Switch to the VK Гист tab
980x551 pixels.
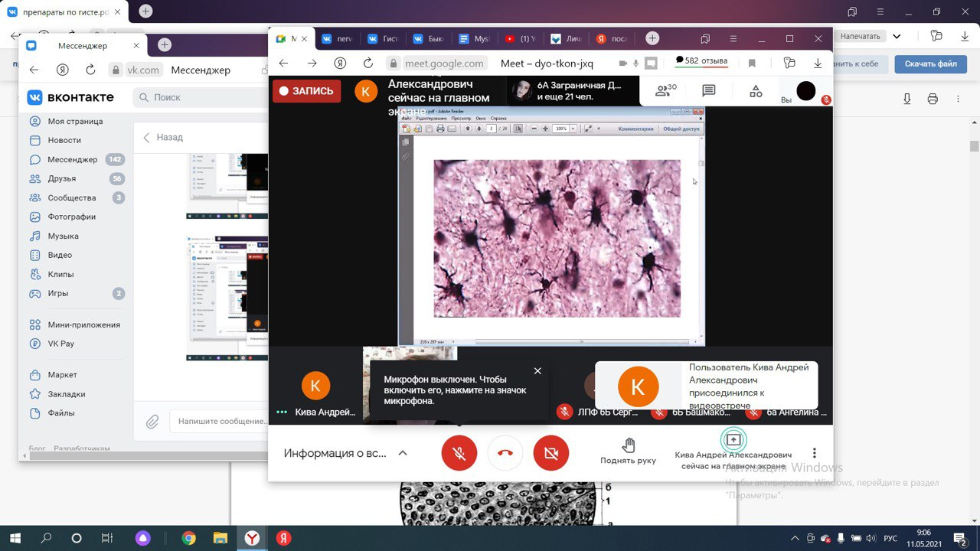point(381,38)
